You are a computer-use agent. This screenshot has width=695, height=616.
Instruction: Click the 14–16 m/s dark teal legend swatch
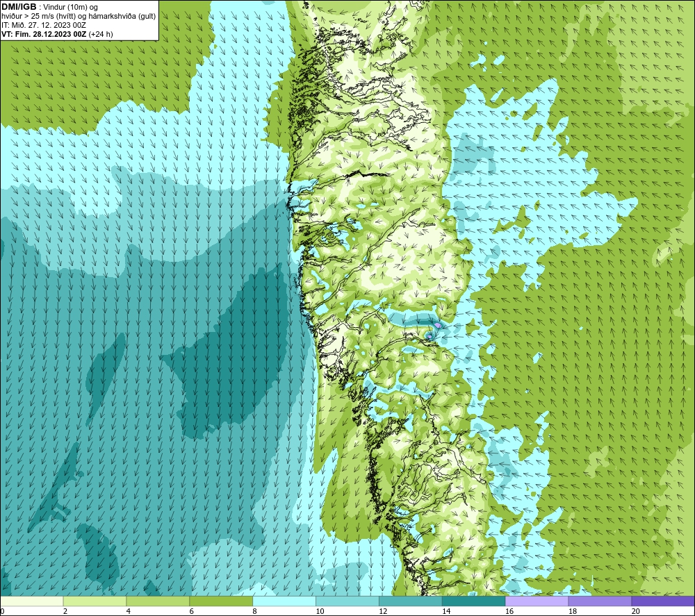[473, 601]
